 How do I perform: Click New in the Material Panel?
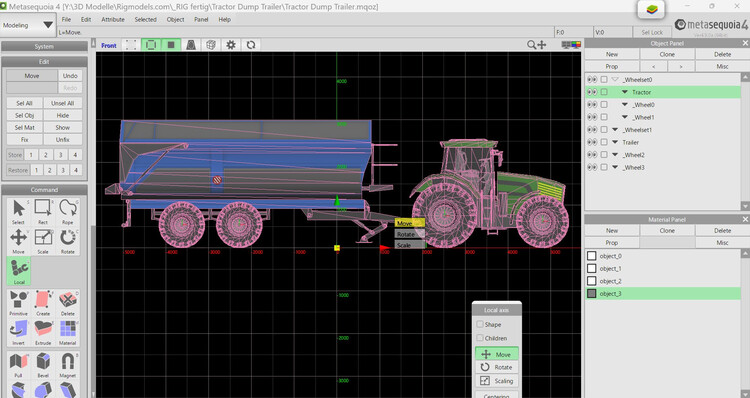(612, 230)
